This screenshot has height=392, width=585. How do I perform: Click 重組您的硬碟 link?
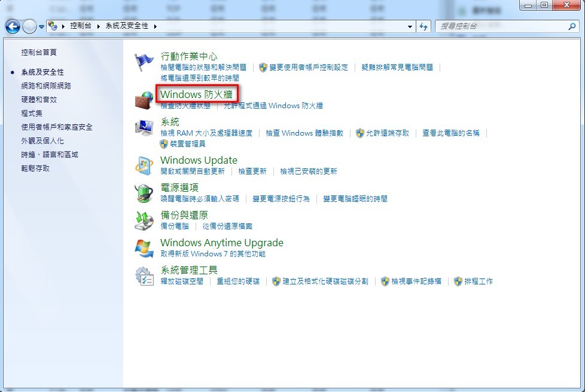pyautogui.click(x=238, y=281)
